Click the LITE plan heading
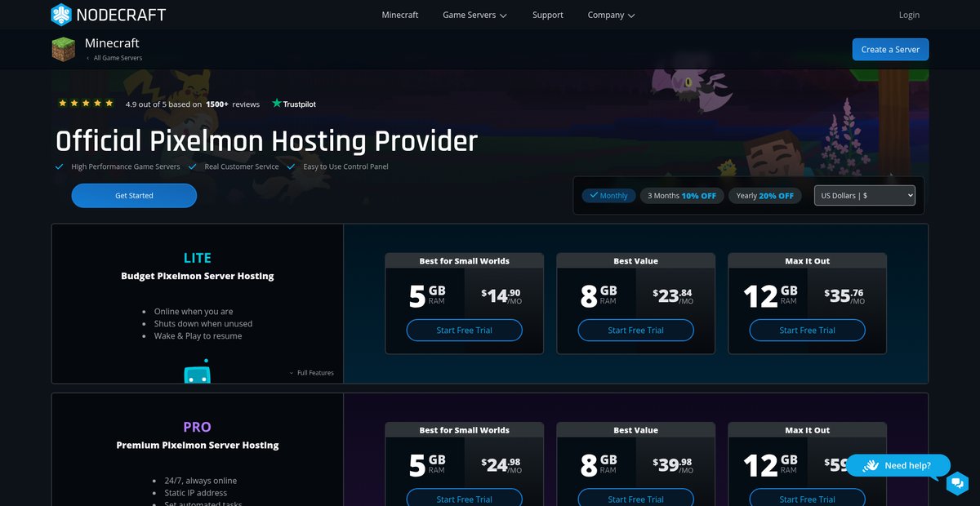Screen dimensions: 980x506 pyautogui.click(x=197, y=258)
